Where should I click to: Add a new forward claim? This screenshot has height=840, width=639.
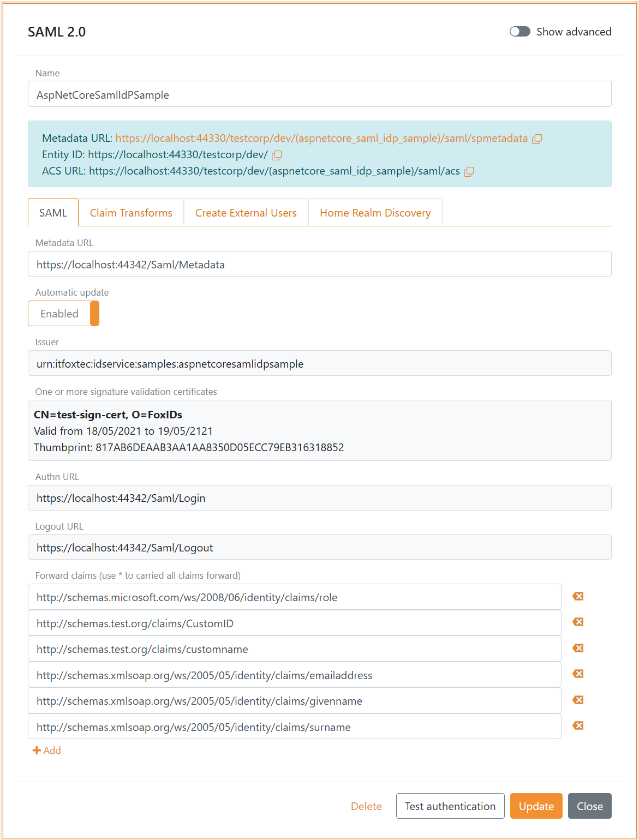(x=47, y=750)
